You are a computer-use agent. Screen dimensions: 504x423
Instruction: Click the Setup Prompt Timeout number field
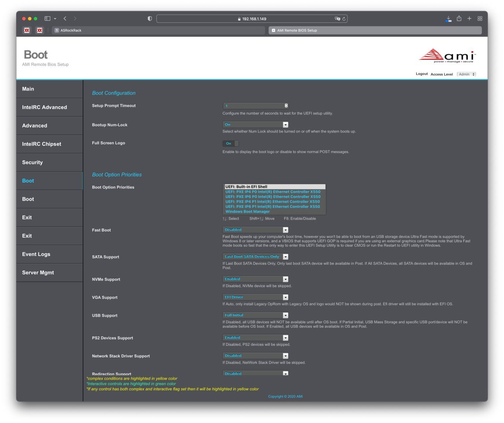pos(256,106)
